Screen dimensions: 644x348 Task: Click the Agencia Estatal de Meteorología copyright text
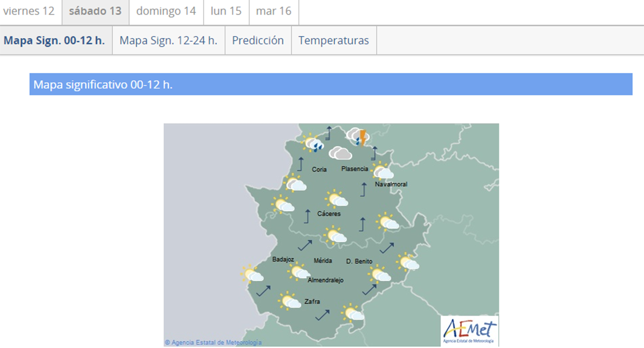pyautogui.click(x=213, y=343)
